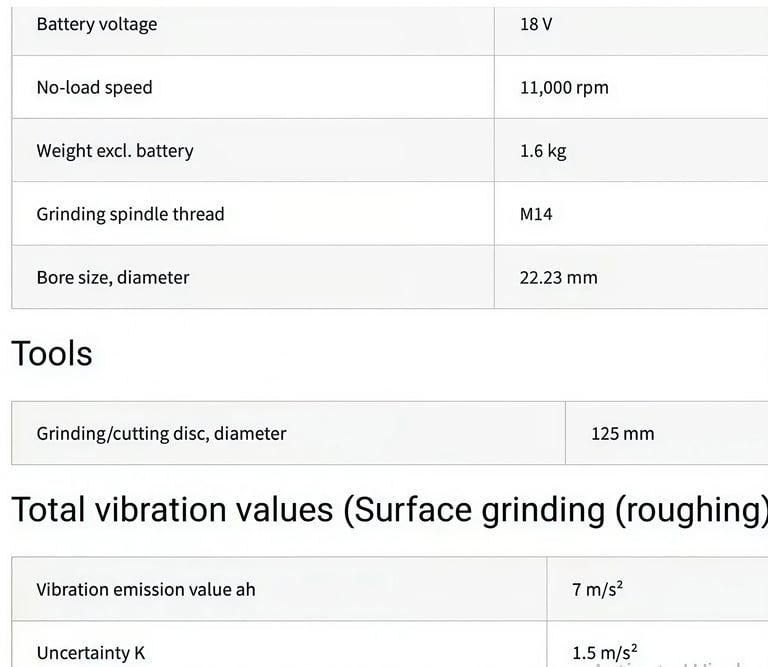Click the 'No-load speed' specification label
This screenshot has height=667, width=768.
tap(95, 87)
